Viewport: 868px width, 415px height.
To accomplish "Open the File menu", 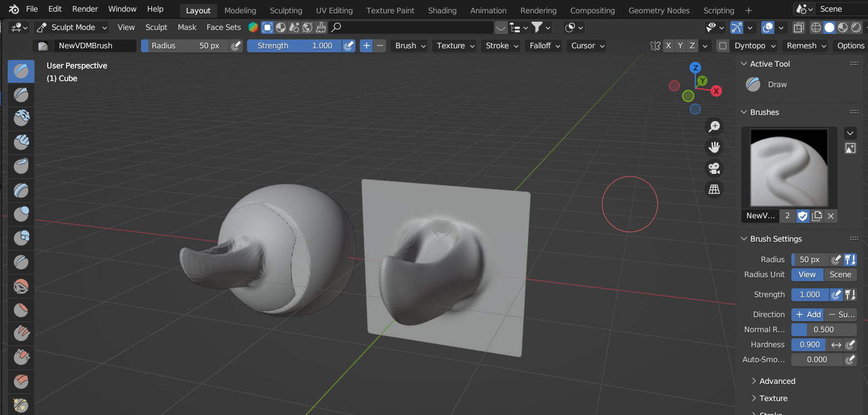I will [x=32, y=9].
